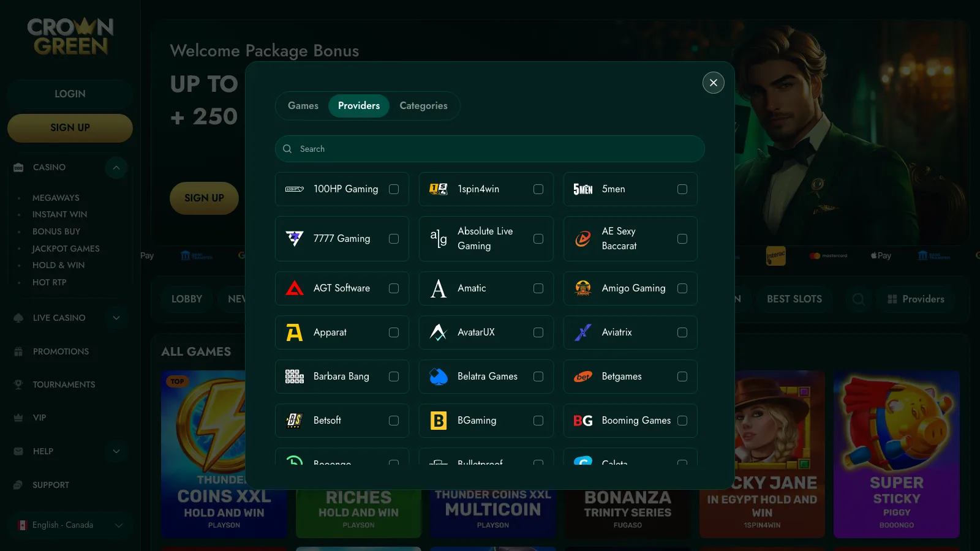Image resolution: width=980 pixels, height=551 pixels.
Task: Tick the Apparat checkbox
Action: (394, 332)
